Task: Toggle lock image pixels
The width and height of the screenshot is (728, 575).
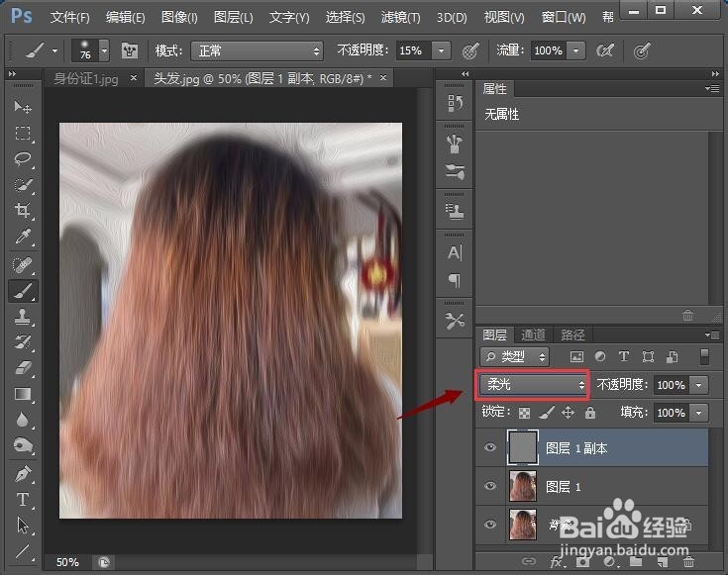Action: point(547,413)
